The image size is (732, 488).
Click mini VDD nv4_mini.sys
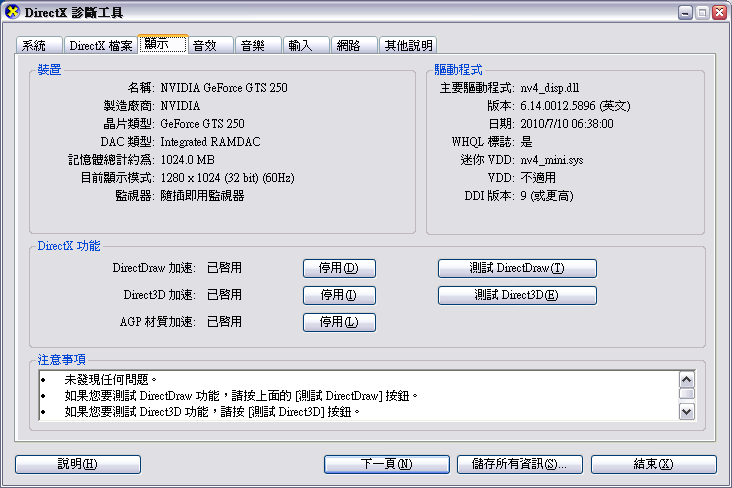[552, 160]
